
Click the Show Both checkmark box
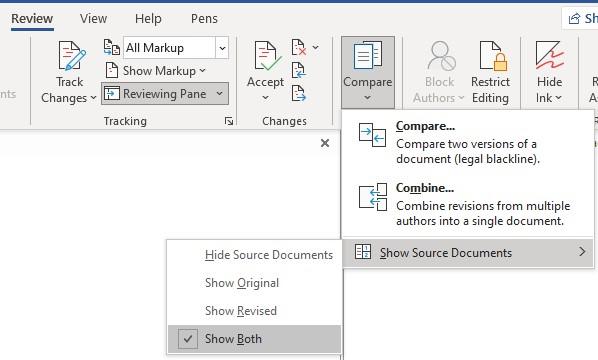coord(188,339)
